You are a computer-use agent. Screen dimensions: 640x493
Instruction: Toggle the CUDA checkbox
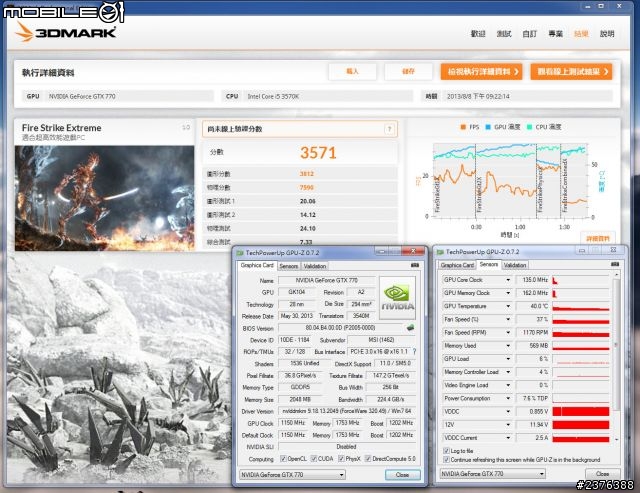click(x=313, y=458)
